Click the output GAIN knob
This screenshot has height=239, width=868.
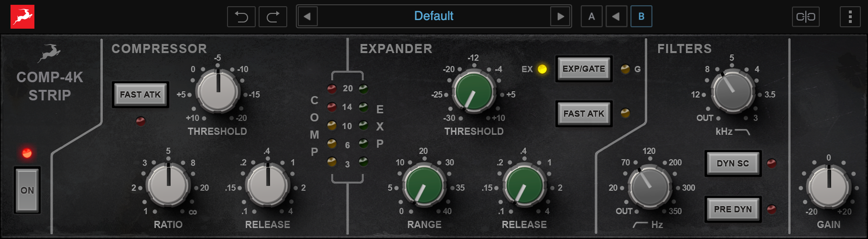point(828,186)
